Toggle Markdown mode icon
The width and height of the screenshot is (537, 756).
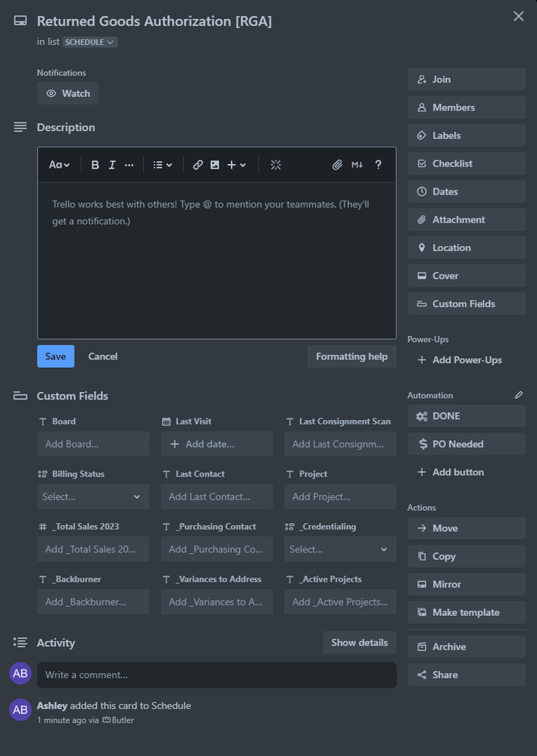coord(357,165)
